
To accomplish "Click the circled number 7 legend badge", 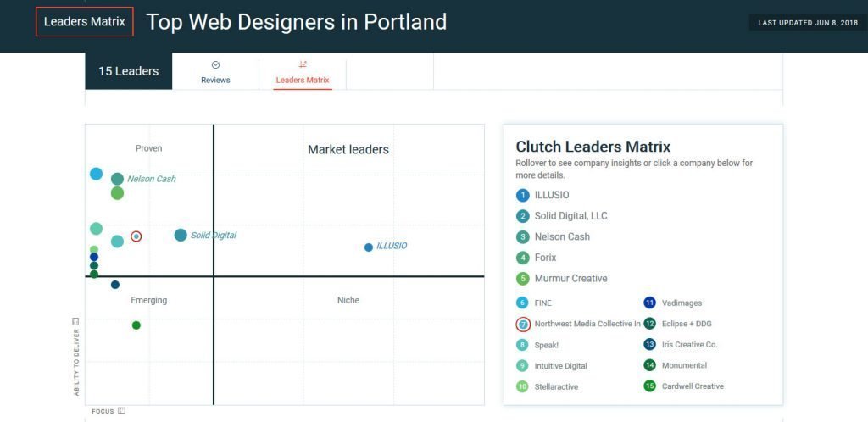I will (x=522, y=324).
